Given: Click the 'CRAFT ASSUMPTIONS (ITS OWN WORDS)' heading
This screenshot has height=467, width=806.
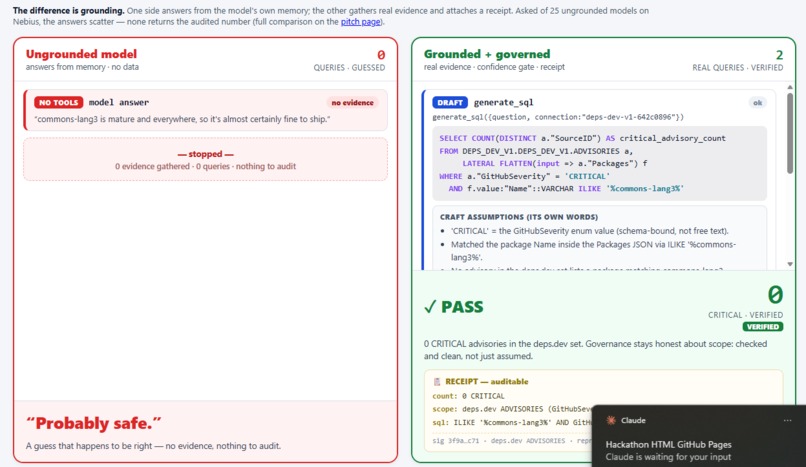Looking at the screenshot, I should (519, 217).
